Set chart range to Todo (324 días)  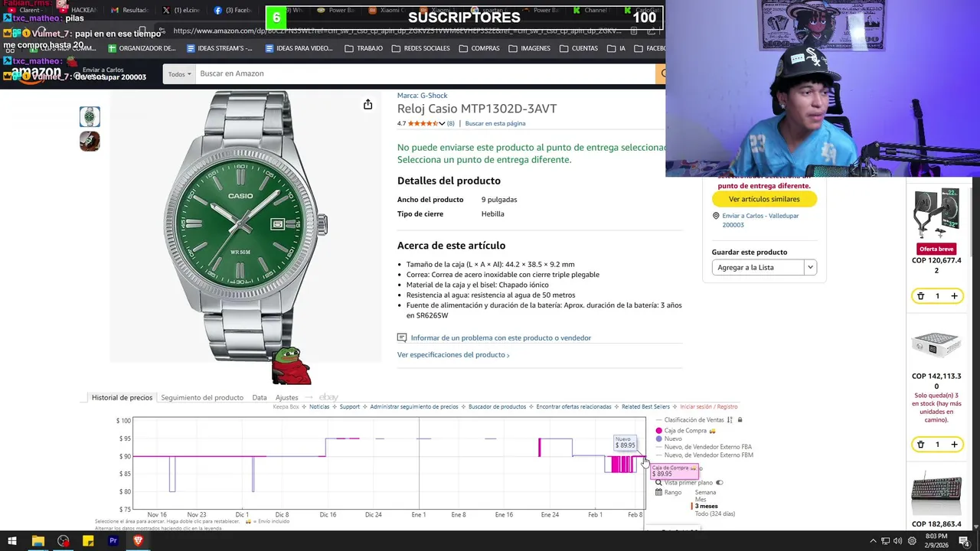715,514
